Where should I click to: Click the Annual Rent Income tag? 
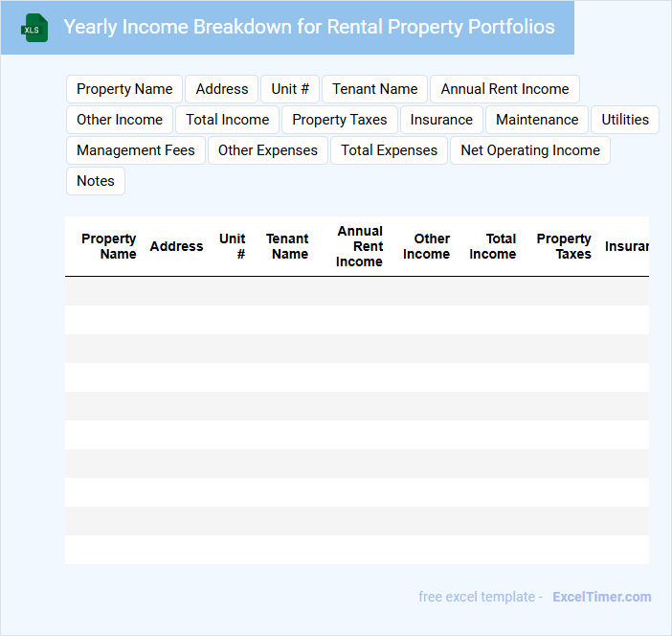point(504,89)
